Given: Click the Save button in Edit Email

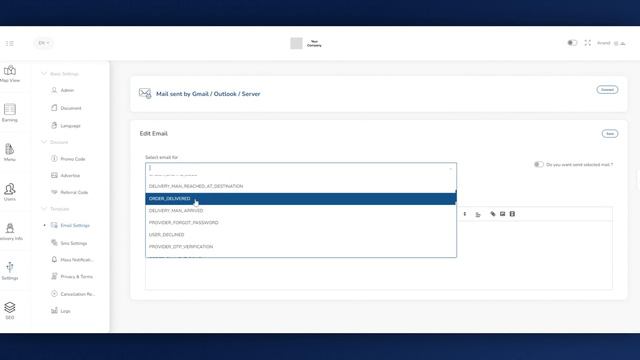Looking at the screenshot, I should point(610,133).
